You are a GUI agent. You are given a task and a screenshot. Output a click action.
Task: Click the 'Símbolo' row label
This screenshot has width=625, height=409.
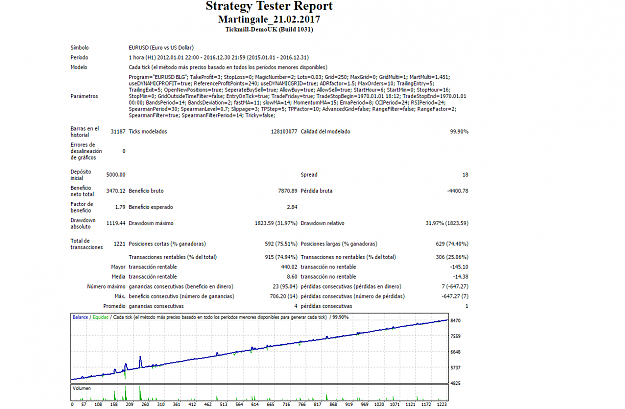tap(80, 48)
